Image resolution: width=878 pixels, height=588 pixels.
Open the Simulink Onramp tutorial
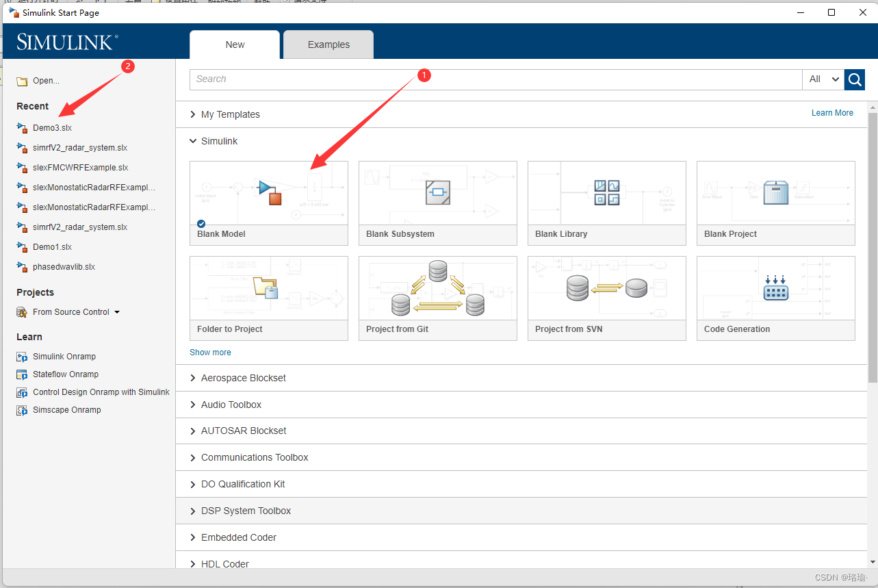tap(62, 356)
